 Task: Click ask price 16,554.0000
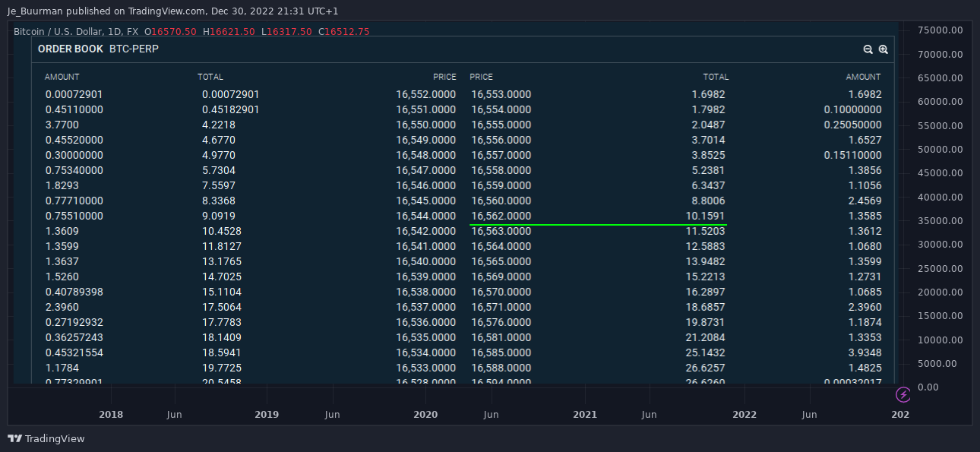point(501,109)
